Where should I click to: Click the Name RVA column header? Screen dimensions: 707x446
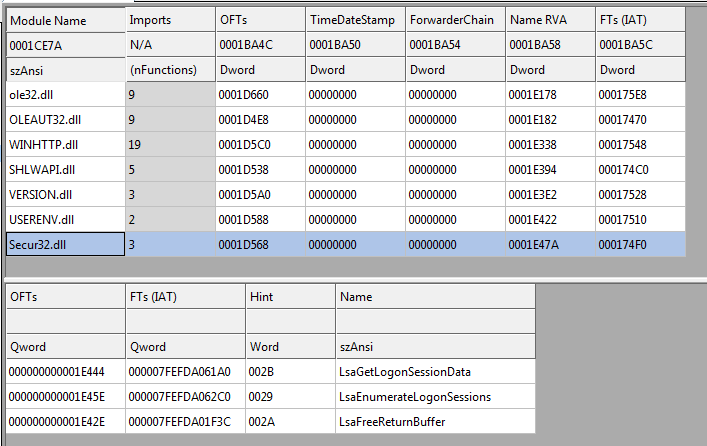[551, 20]
